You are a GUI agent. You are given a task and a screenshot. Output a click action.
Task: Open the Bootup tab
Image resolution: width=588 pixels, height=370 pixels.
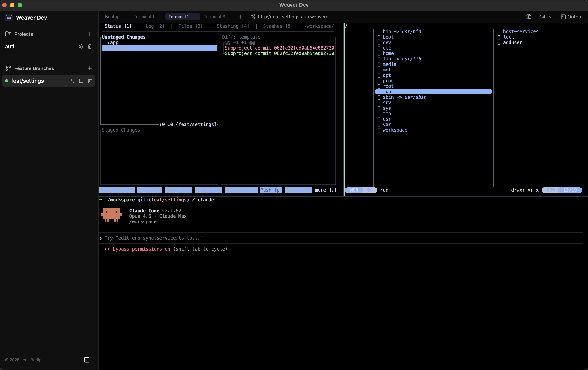(x=112, y=17)
